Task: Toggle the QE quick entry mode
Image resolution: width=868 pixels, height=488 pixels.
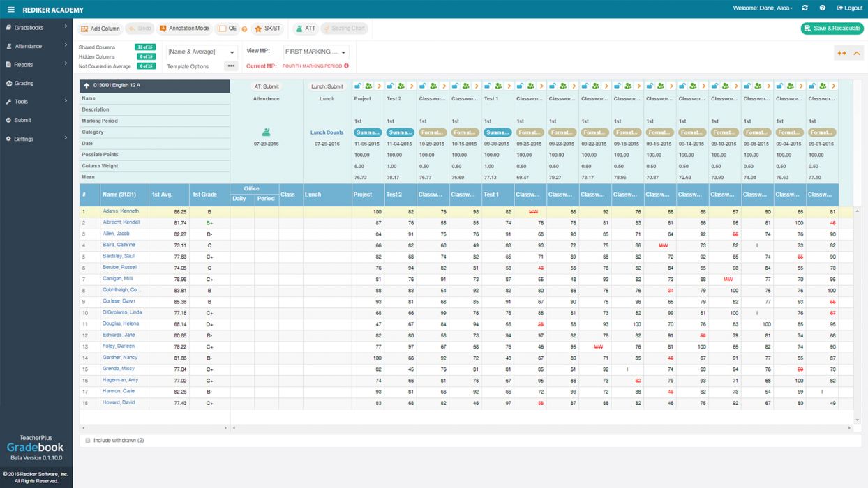Action: [227, 29]
